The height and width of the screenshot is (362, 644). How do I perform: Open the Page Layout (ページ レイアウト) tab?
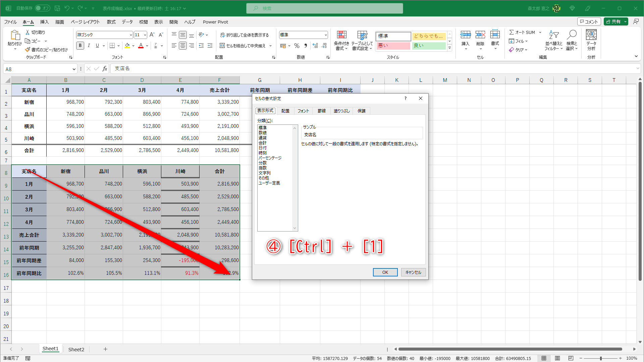click(x=85, y=22)
